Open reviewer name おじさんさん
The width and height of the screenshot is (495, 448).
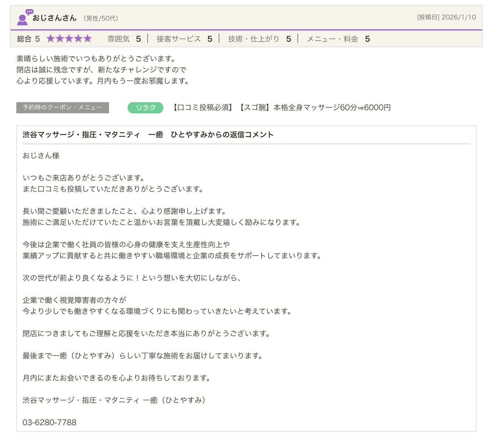54,18
